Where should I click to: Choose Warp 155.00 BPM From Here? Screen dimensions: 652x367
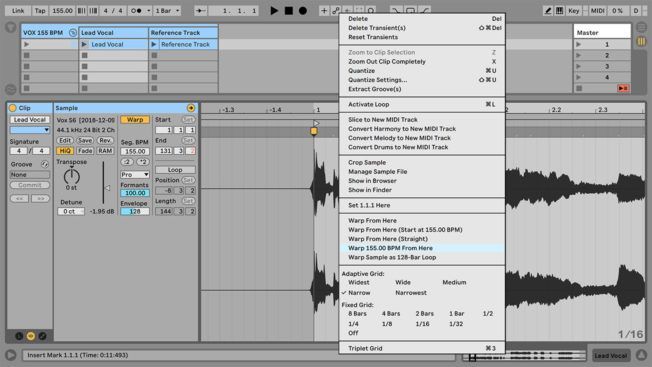tap(422, 248)
